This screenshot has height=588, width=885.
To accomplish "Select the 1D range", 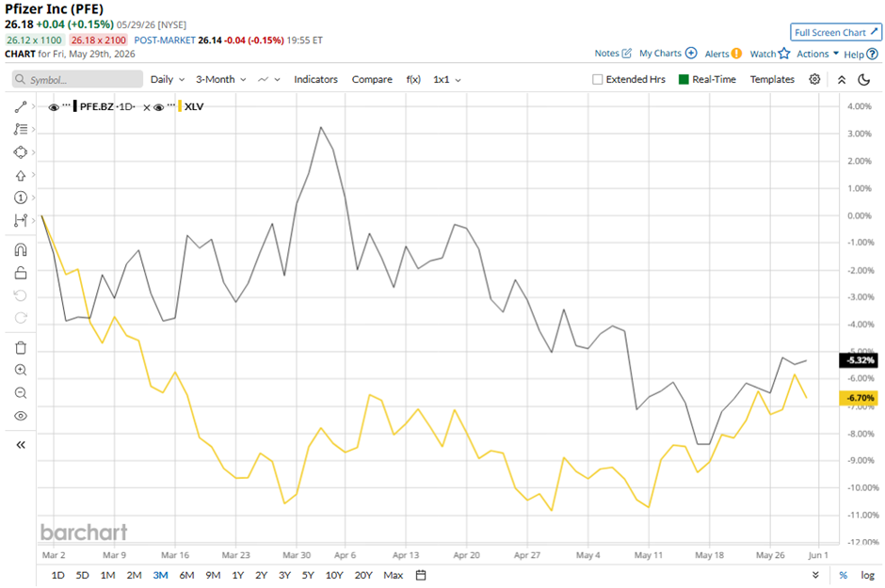I will click(x=58, y=575).
